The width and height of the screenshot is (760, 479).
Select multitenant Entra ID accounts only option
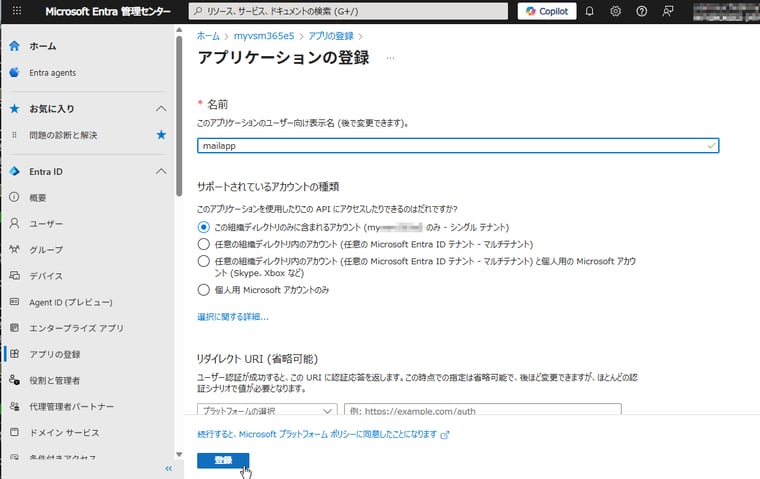(x=204, y=244)
